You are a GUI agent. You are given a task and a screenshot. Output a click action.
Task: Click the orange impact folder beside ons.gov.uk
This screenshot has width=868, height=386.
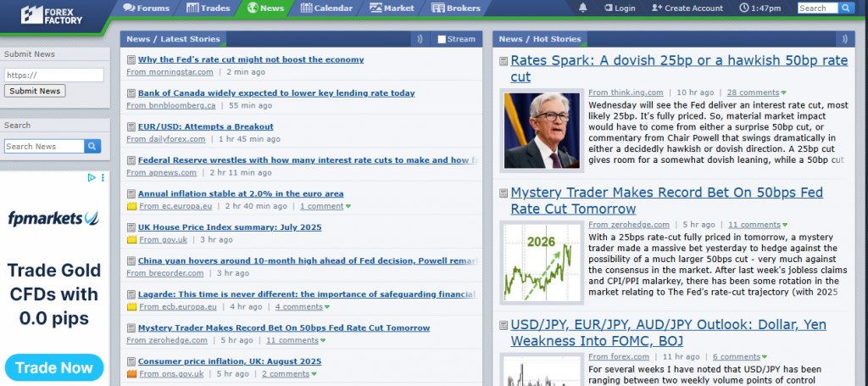131,373
